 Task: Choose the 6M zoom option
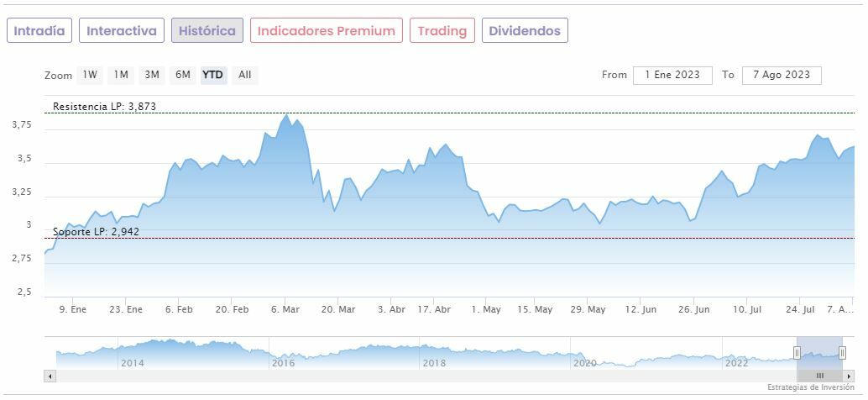(x=183, y=75)
